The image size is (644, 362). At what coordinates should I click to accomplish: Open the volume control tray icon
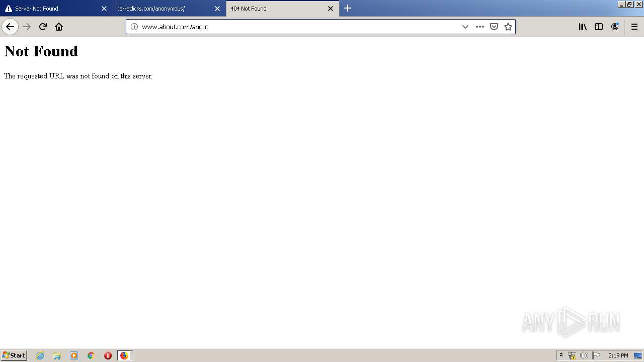point(584,355)
